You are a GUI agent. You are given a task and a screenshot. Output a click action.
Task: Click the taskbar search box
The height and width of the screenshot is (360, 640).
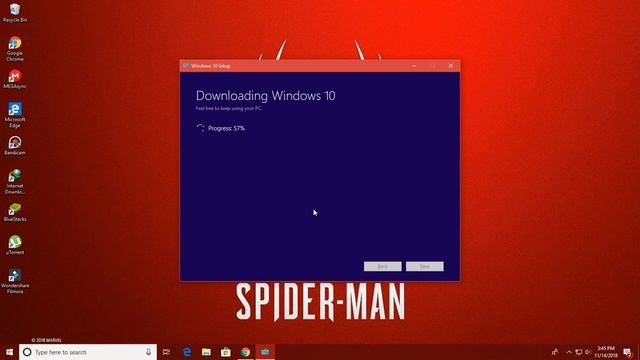tap(88, 352)
